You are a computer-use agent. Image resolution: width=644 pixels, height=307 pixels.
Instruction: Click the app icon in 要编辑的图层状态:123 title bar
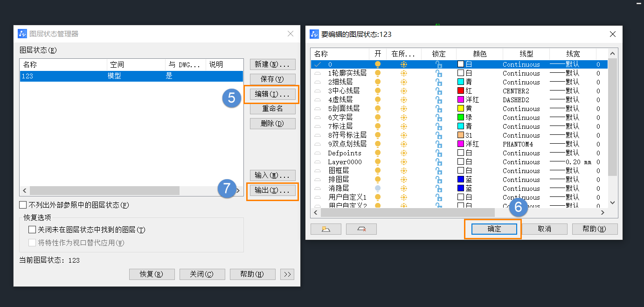click(314, 34)
